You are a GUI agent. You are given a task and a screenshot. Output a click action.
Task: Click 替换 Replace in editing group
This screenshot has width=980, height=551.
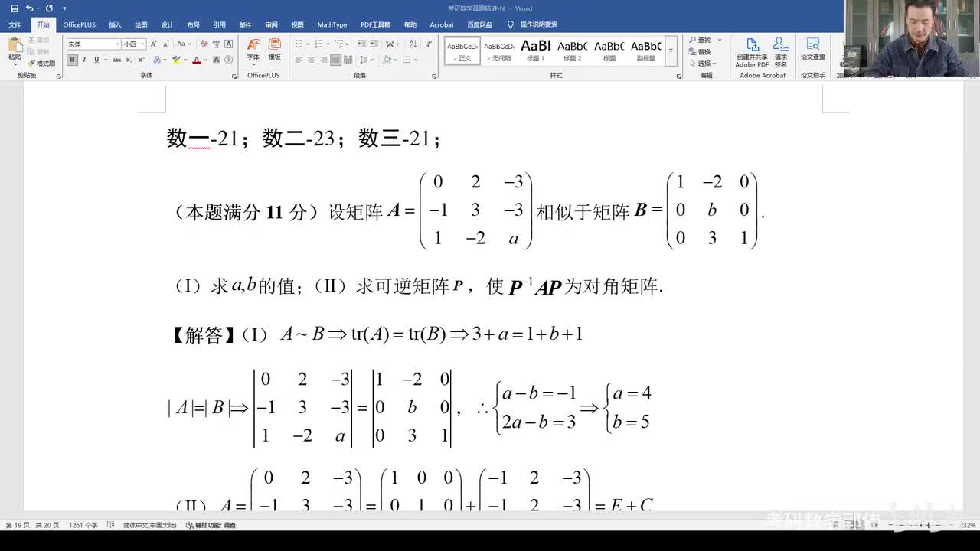(700, 52)
